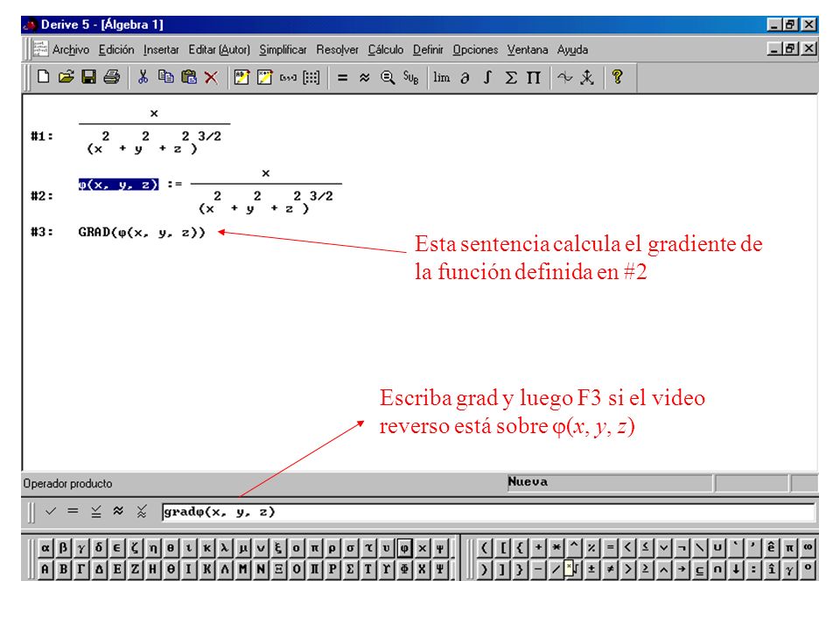Insert lowercase theta θ symbol
The width and height of the screenshot is (840, 630).
click(x=171, y=548)
